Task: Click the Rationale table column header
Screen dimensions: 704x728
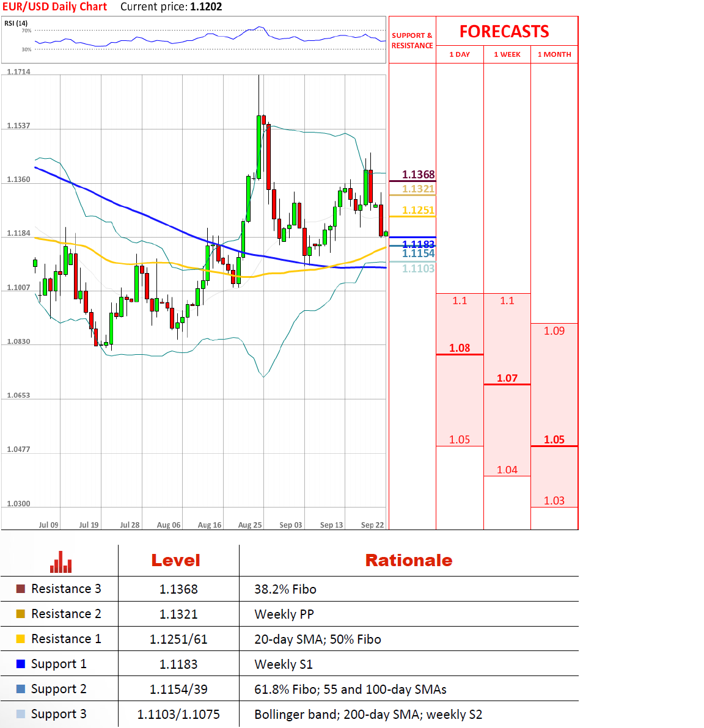Action: [408, 561]
